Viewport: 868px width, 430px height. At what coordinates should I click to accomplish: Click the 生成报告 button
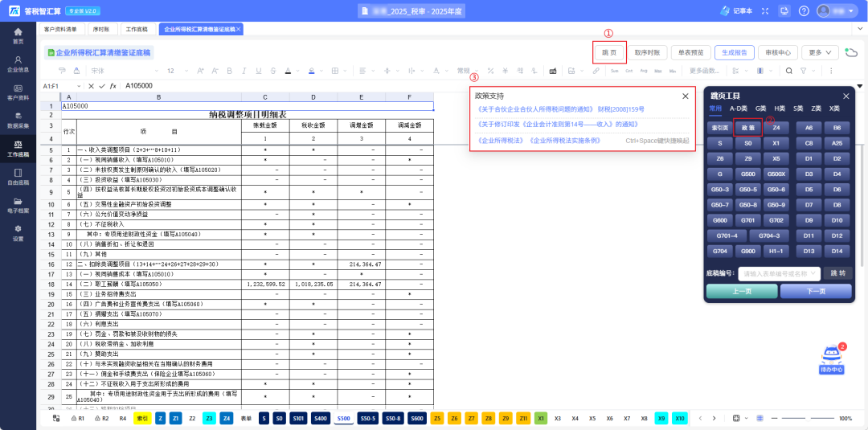(735, 52)
